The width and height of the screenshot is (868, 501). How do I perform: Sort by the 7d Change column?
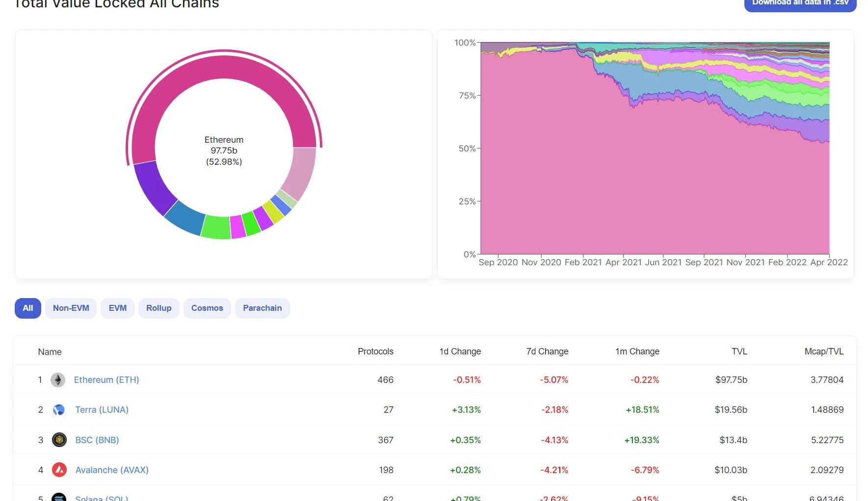(547, 351)
